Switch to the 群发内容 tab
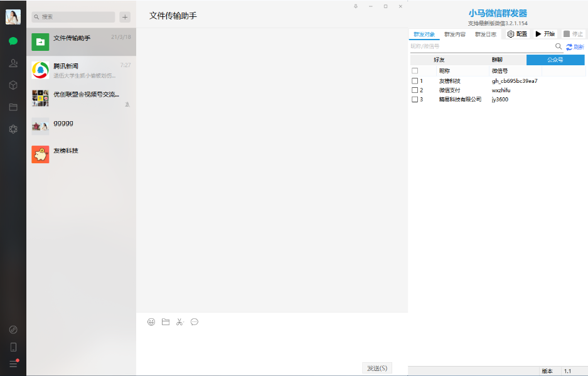 tap(455, 35)
